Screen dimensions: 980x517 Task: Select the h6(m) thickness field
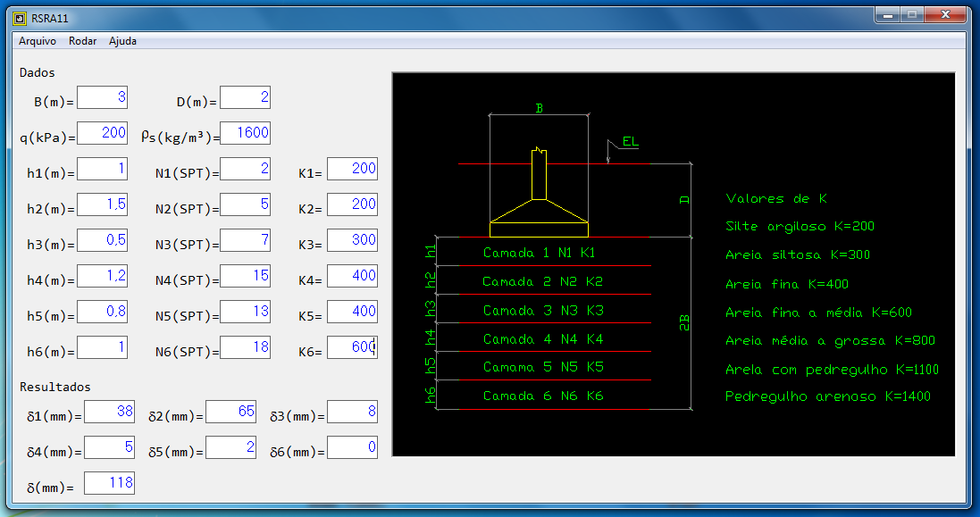click(103, 347)
